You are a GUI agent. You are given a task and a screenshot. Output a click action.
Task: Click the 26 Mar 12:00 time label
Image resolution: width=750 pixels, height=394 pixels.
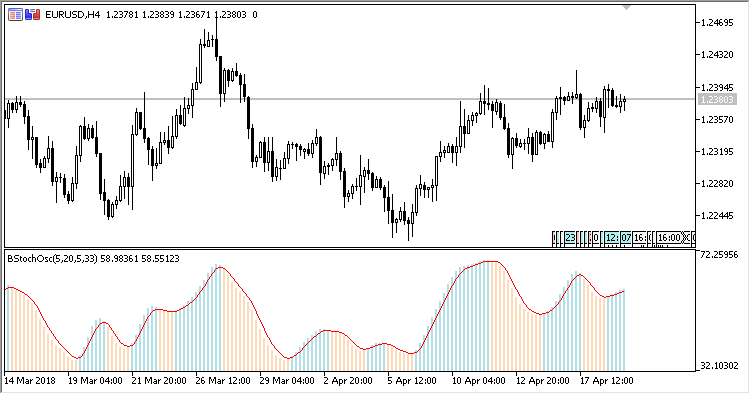pos(223,381)
